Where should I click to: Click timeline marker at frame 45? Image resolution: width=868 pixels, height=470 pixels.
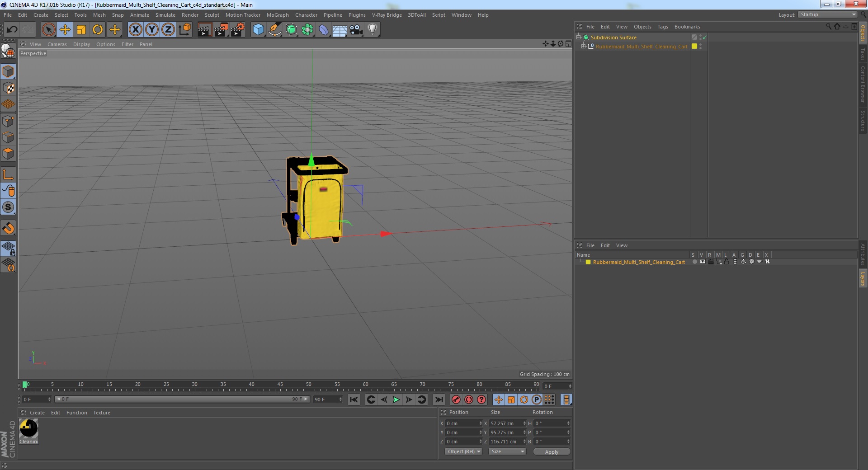click(x=280, y=385)
